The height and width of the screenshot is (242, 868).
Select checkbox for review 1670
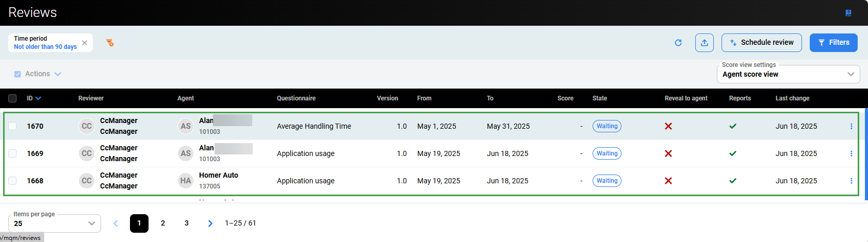point(13,126)
